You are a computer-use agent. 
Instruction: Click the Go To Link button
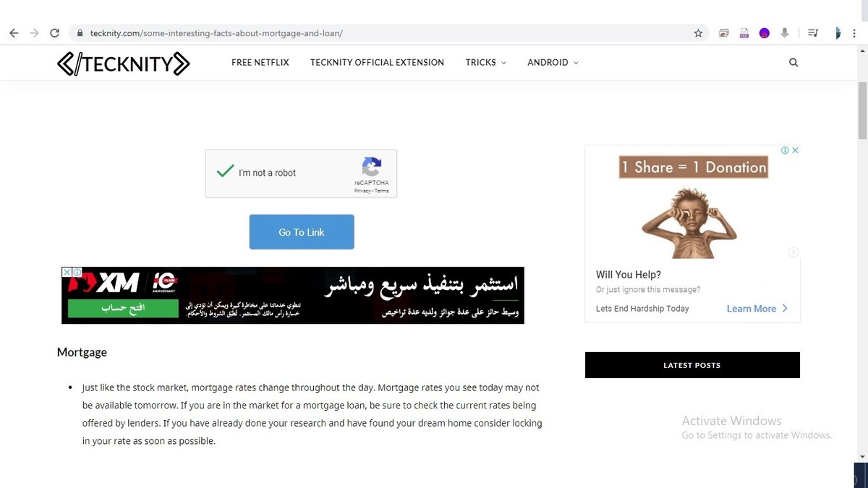click(302, 232)
